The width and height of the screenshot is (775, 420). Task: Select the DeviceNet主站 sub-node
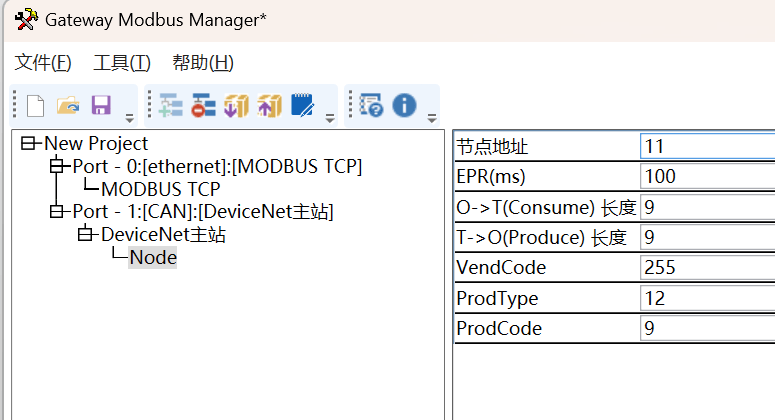pyautogui.click(x=163, y=234)
